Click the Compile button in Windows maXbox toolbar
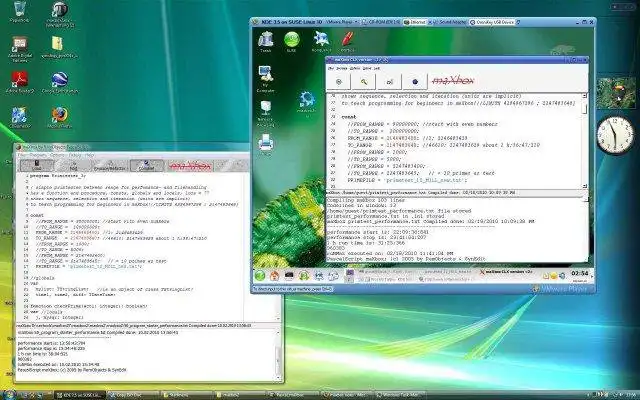The height and width of the screenshot is (400, 640). [x=147, y=165]
